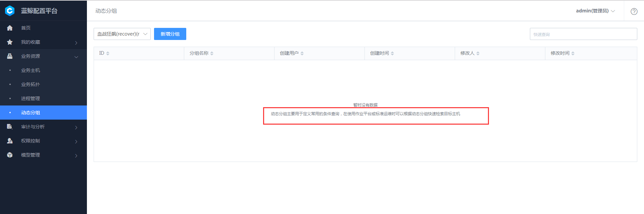Collapse 业务资源 chevron arrow
This screenshot has height=214, width=644.
coord(76,57)
